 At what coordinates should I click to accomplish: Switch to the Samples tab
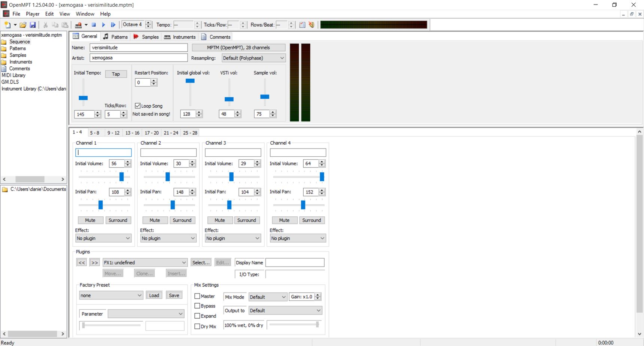[x=146, y=37]
